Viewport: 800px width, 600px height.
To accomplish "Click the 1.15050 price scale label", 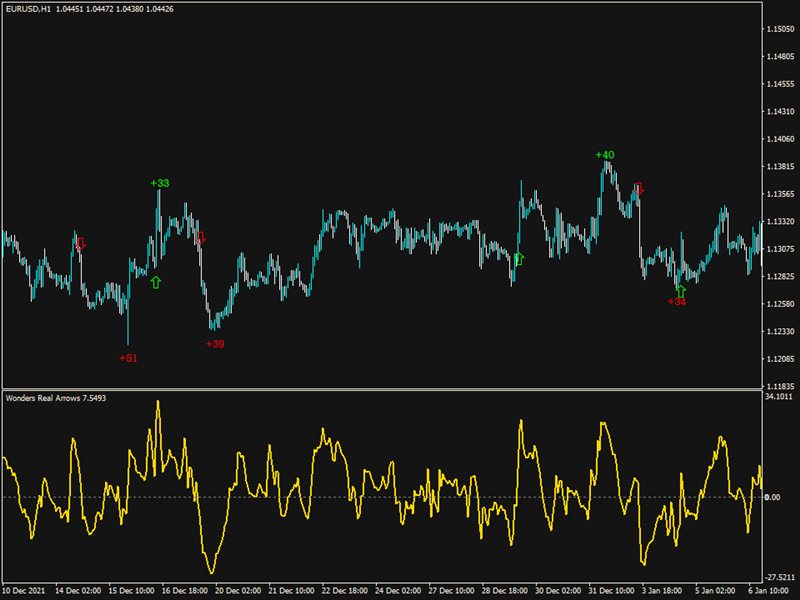I will tap(781, 29).
